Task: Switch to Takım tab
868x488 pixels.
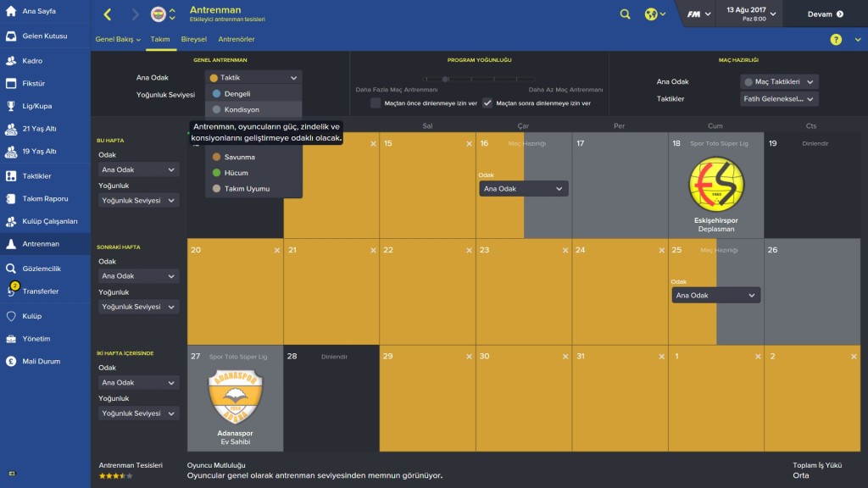Action: coord(160,39)
